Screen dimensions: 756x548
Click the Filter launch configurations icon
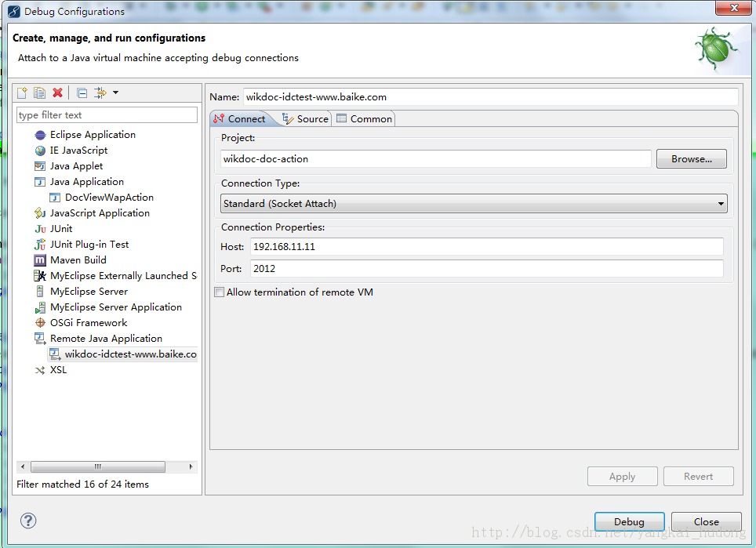click(x=100, y=93)
